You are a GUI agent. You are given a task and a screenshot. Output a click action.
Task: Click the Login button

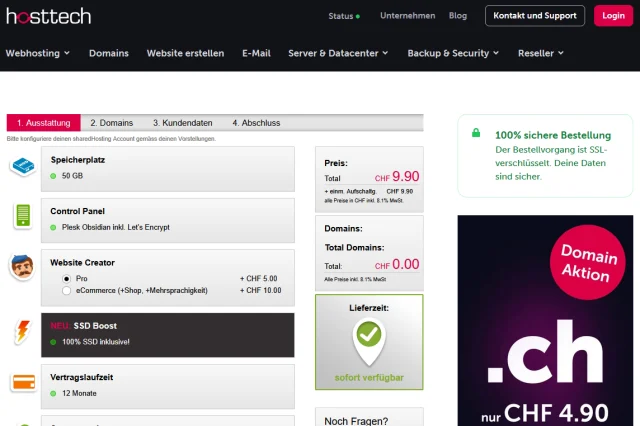(613, 16)
